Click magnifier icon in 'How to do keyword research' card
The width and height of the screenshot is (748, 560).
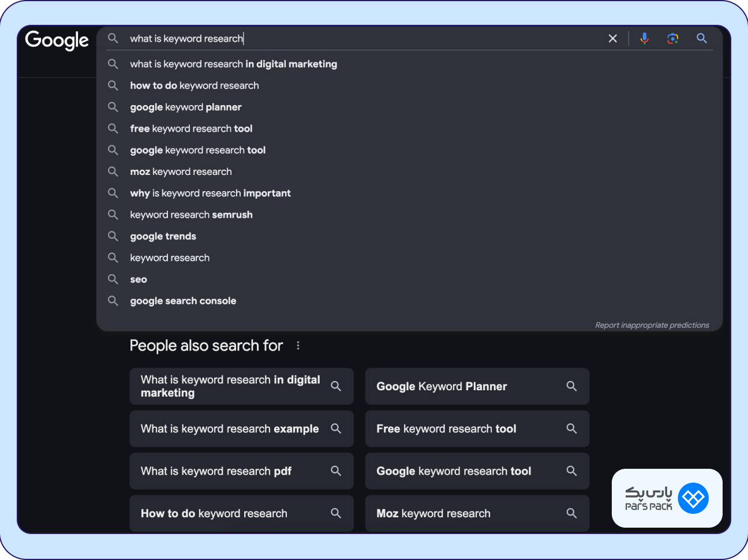[x=336, y=513]
